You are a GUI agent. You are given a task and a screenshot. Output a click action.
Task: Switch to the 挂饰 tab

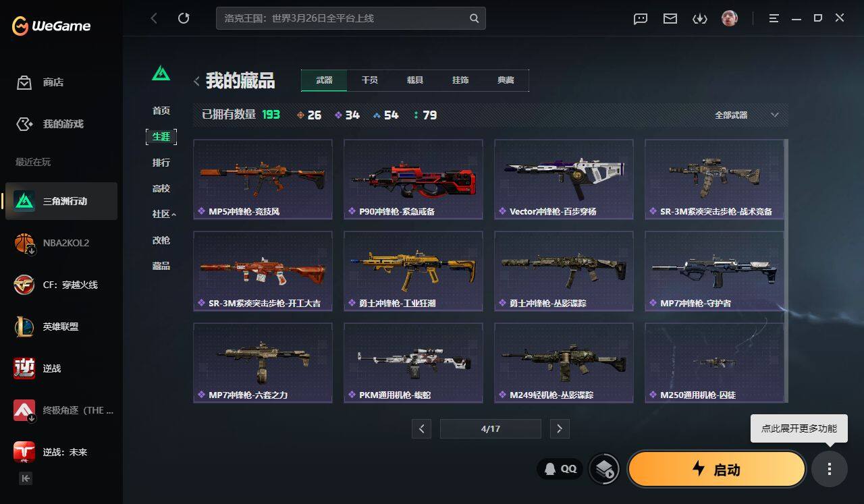coord(460,80)
